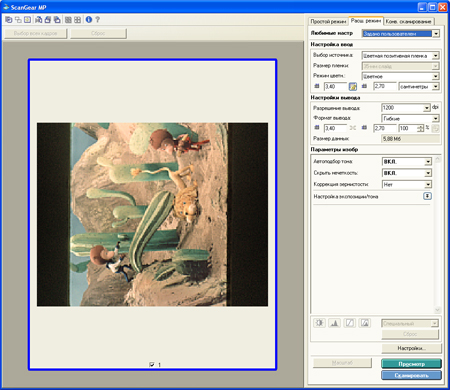Switch to the Простой режим tab

[x=328, y=21]
